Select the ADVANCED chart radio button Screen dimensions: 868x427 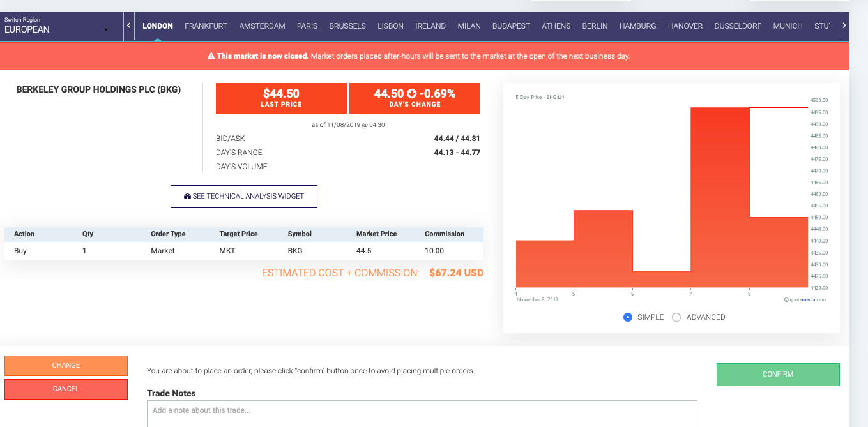pyautogui.click(x=676, y=317)
